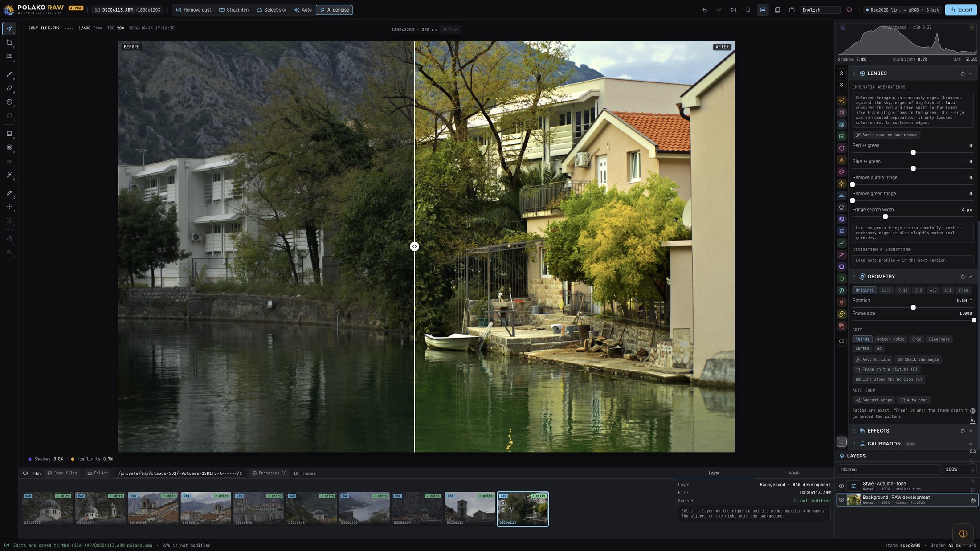Open the English language dropdown
This screenshot has height=551, width=980.
(820, 10)
